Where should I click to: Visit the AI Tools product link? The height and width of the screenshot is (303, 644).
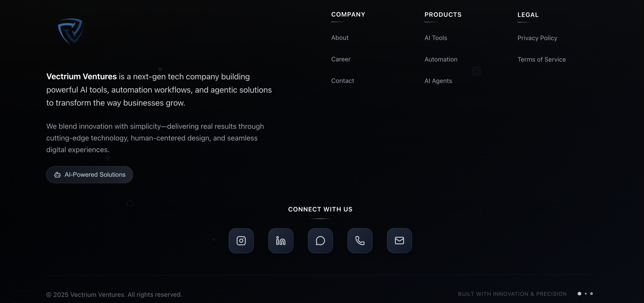tap(435, 38)
